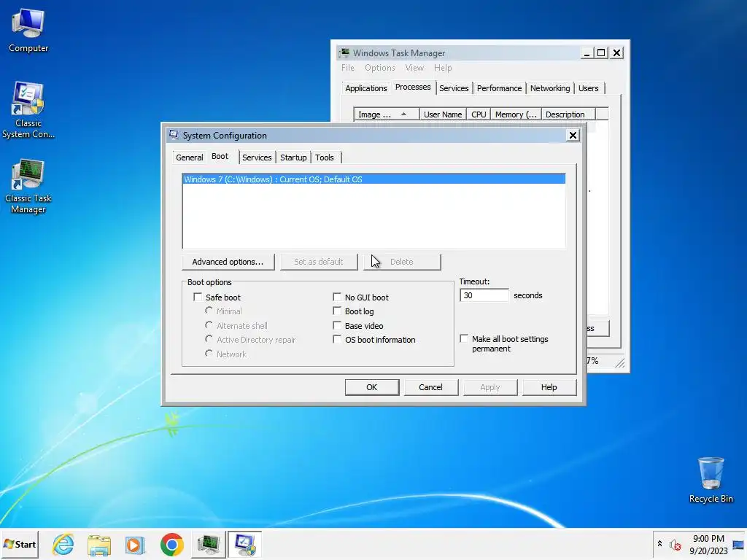
Task: Select the Boot tab
Action: (220, 157)
